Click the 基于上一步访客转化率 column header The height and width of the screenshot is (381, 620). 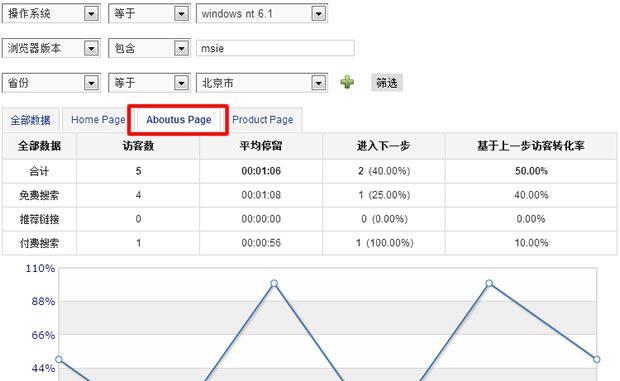coord(531,146)
